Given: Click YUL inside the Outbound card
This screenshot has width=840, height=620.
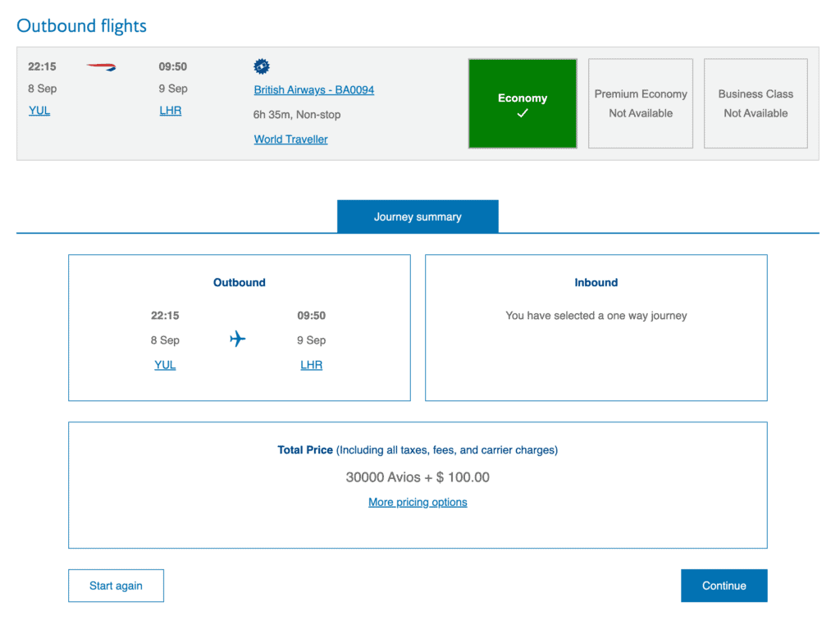Looking at the screenshot, I should pyautogui.click(x=165, y=364).
